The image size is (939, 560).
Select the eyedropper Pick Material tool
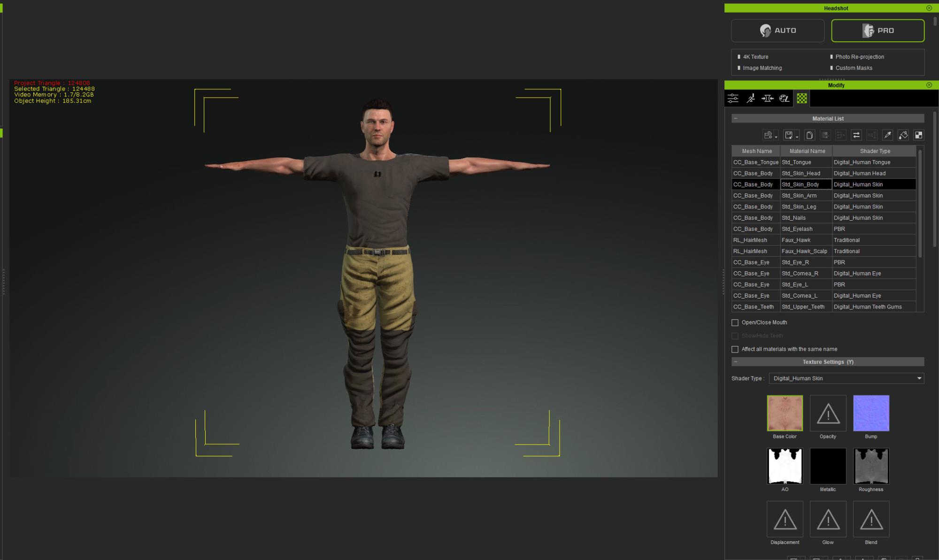coord(887,135)
